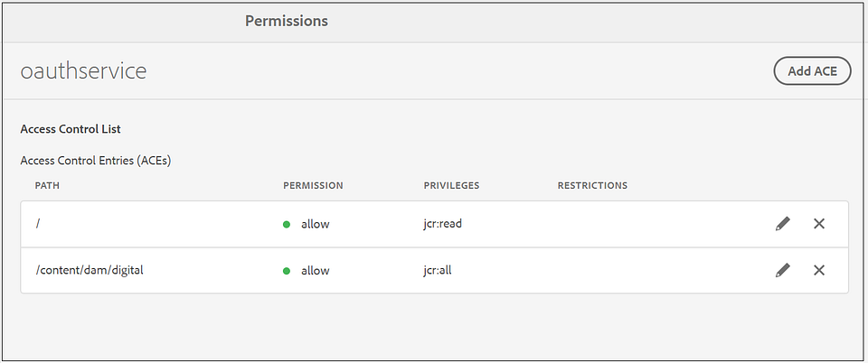Select the /content/dam/digital path cell

coord(89,270)
